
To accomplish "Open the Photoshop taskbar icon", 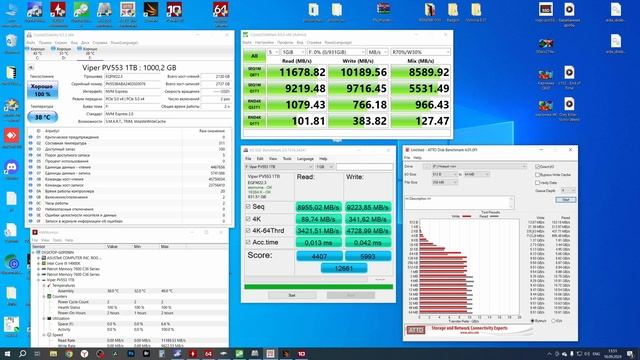I will [x=131, y=354].
